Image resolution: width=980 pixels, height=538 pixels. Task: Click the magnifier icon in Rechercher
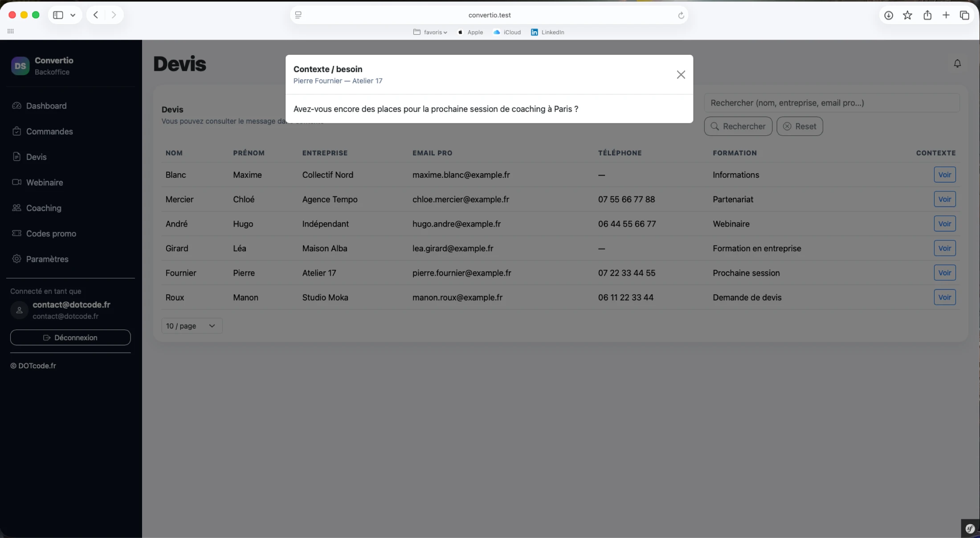(x=715, y=126)
